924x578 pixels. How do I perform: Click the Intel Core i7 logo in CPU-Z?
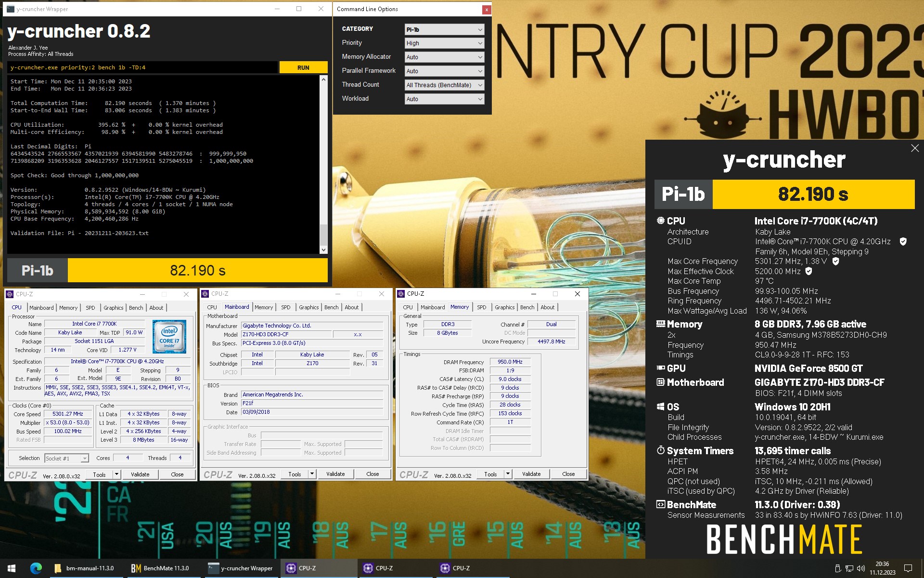(169, 336)
